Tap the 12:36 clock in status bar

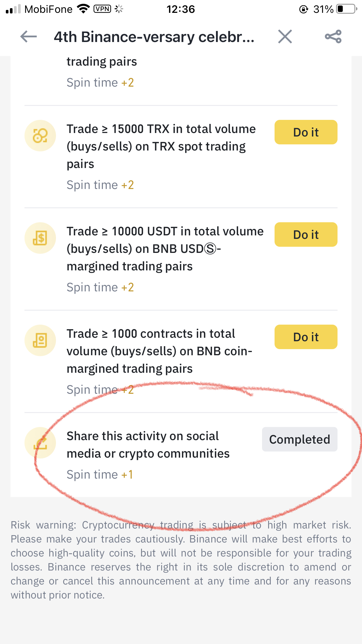click(180, 9)
